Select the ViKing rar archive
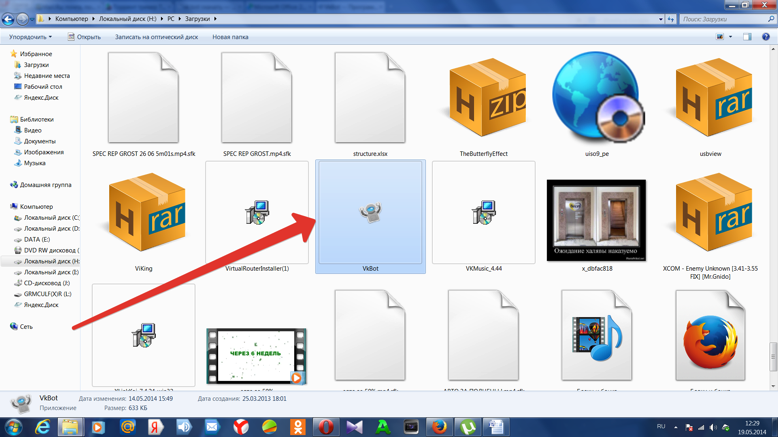Image resolution: width=778 pixels, height=437 pixels. (x=146, y=212)
